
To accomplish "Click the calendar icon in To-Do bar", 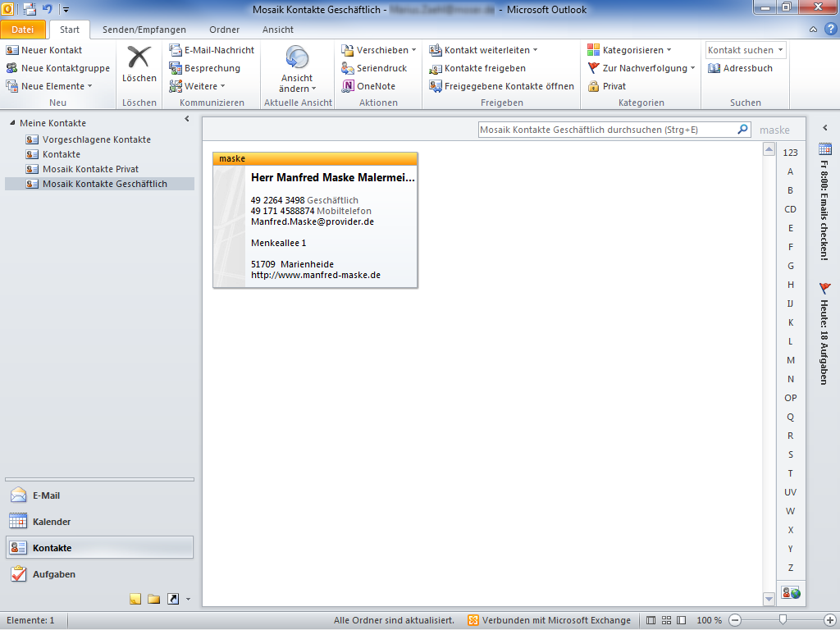I will 825,149.
